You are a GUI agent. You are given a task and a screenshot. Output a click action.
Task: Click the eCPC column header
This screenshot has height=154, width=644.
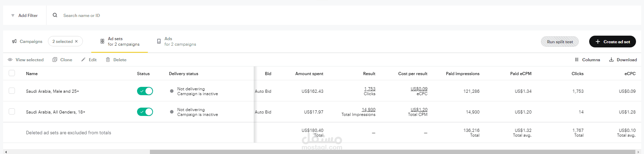(630, 74)
